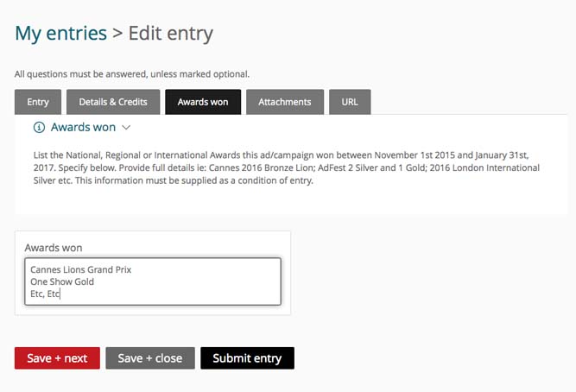Collapse the Awards won section chevron
Viewport: 576px width, 392px height.
pyautogui.click(x=126, y=128)
